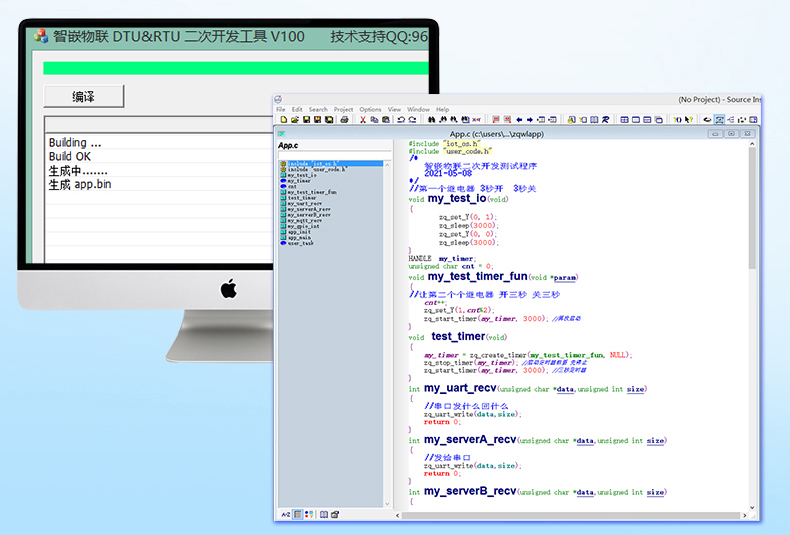Click the Cut scissors icon
The image size is (790, 535).
tap(362, 120)
